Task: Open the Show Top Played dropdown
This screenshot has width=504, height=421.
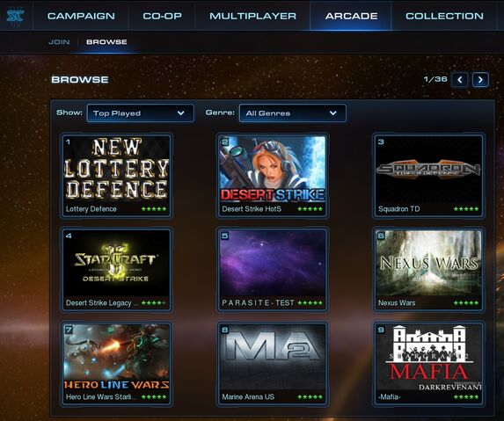Action: [141, 113]
